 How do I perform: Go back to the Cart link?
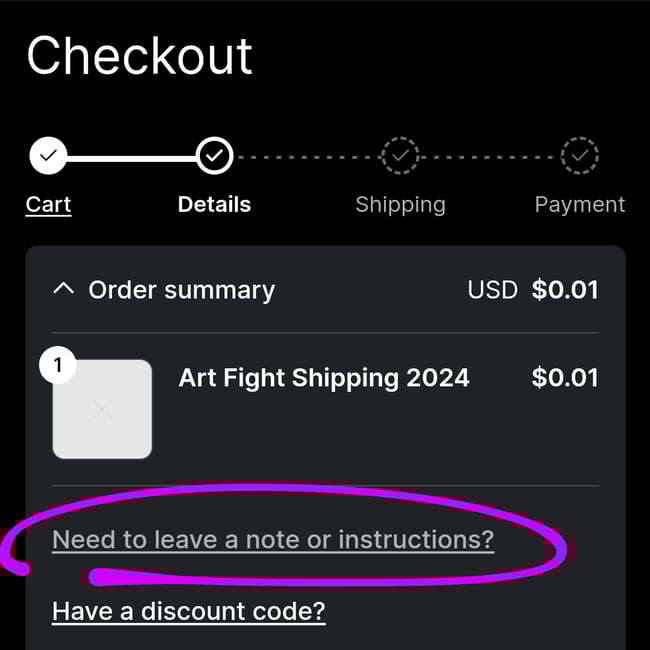48,205
